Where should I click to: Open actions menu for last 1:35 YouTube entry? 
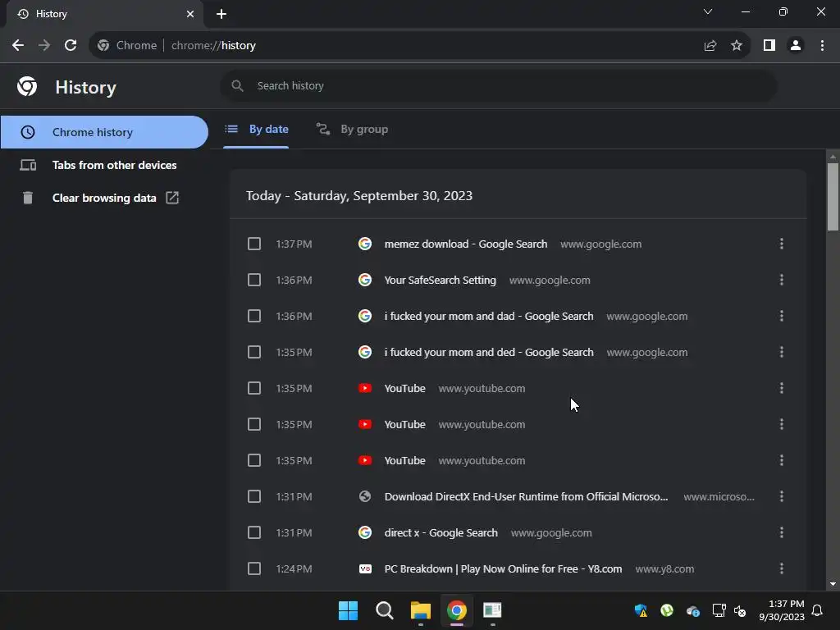pyautogui.click(x=782, y=460)
